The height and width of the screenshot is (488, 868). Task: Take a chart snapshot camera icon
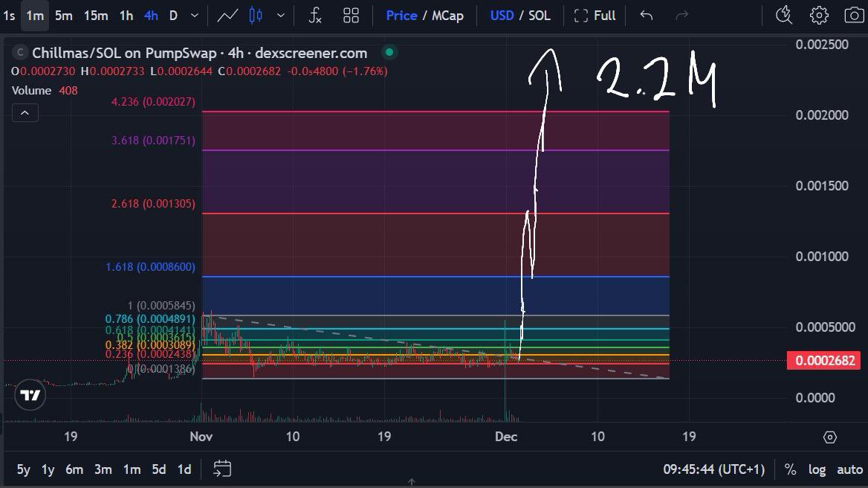coord(854,16)
